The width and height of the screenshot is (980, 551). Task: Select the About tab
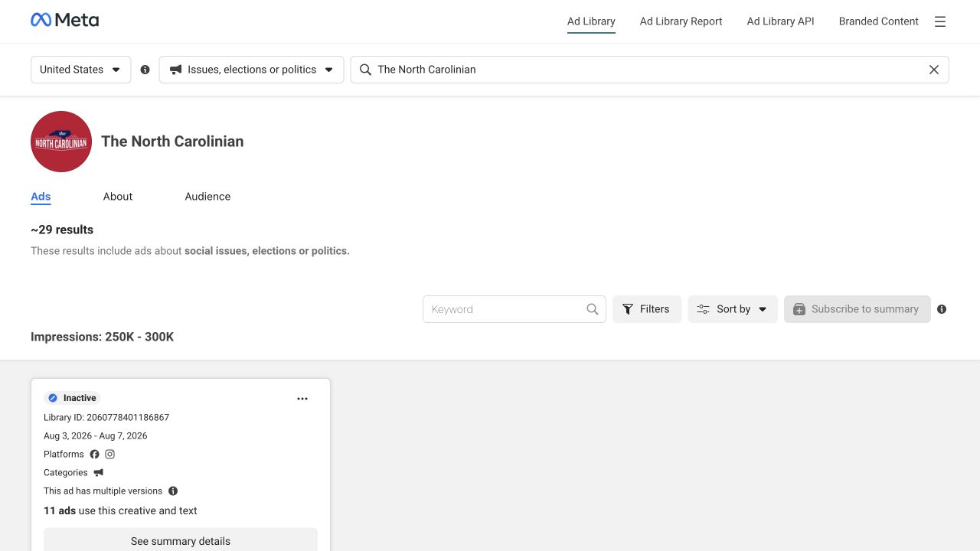pyautogui.click(x=118, y=197)
